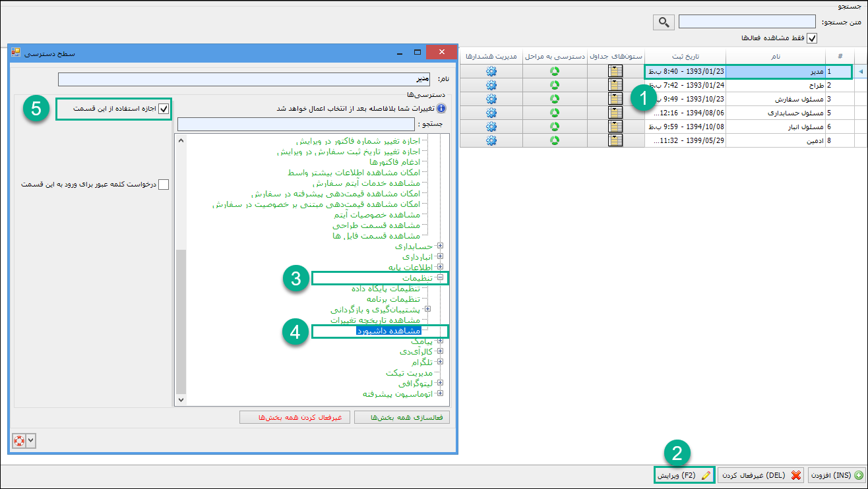Click غیرفعال کردن همه بخش‌ها button
Screen dimensions: 868x489
point(295,417)
